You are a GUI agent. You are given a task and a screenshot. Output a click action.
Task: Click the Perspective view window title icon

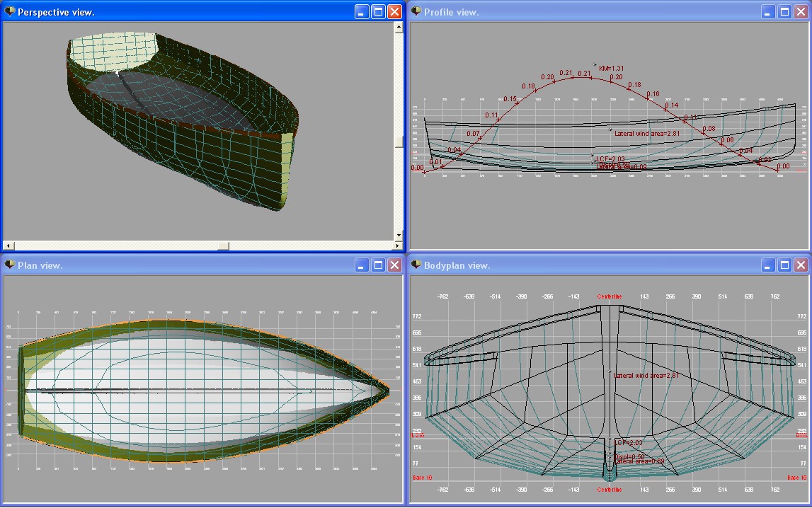click(10, 11)
